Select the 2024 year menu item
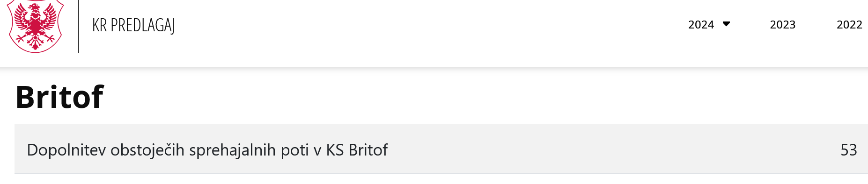 (701, 25)
